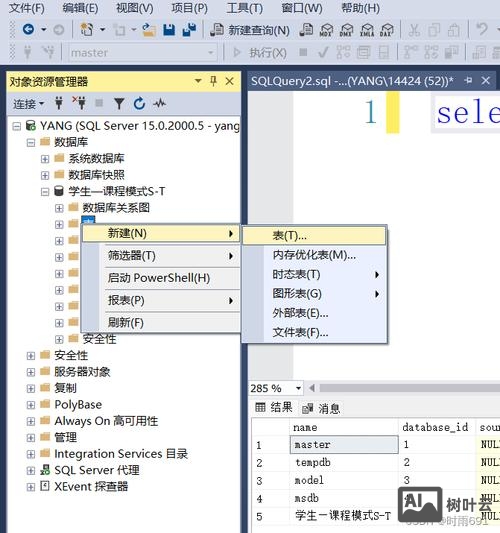Open the Edit (编辑) menu
Viewport: 500px width, 533px height.
[x=81, y=8]
